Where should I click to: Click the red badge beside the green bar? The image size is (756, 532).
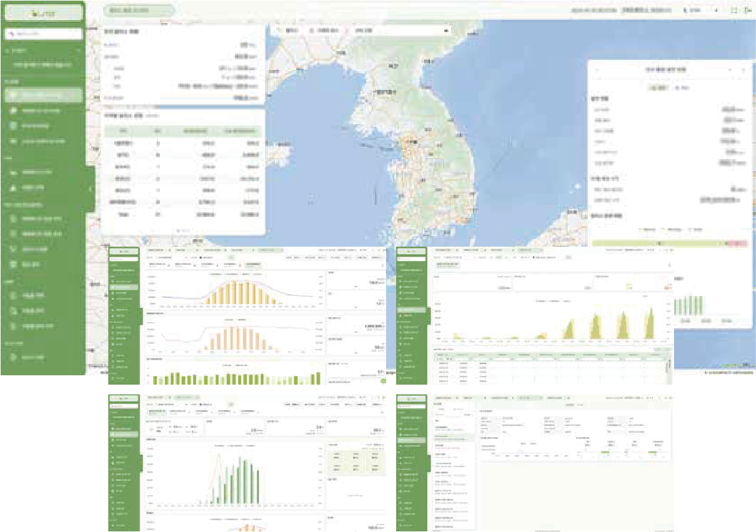737,244
